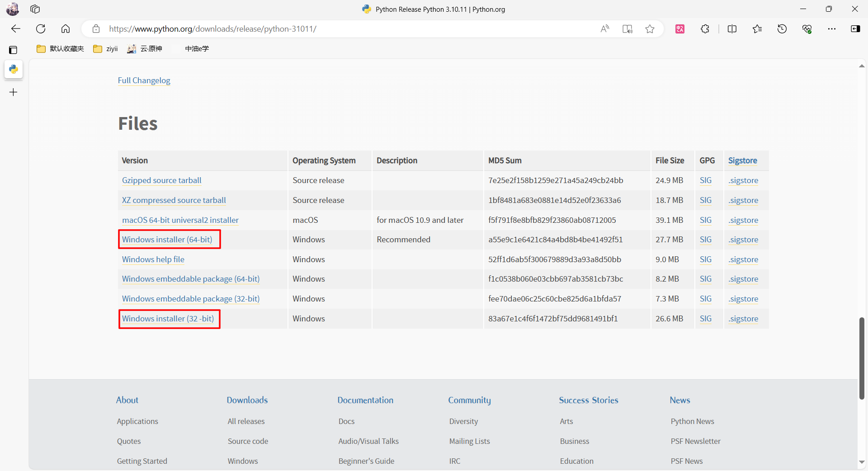The width and height of the screenshot is (868, 471).
Task: Open Settings and more ellipsis menu
Action: click(831, 29)
